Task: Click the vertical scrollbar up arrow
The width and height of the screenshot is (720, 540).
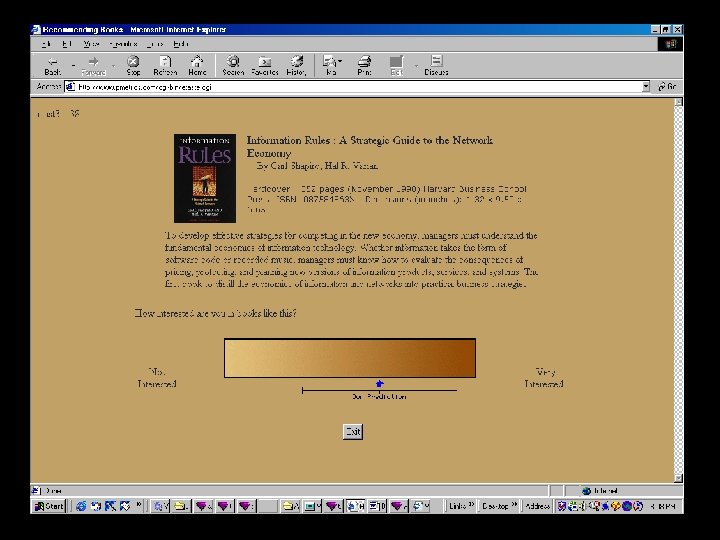Action: (x=679, y=102)
